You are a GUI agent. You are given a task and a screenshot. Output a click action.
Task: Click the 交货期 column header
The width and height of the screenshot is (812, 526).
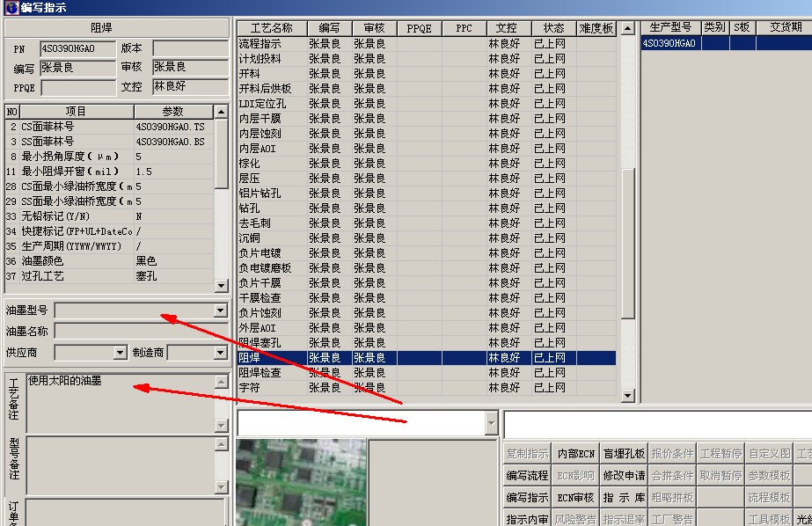(x=785, y=28)
